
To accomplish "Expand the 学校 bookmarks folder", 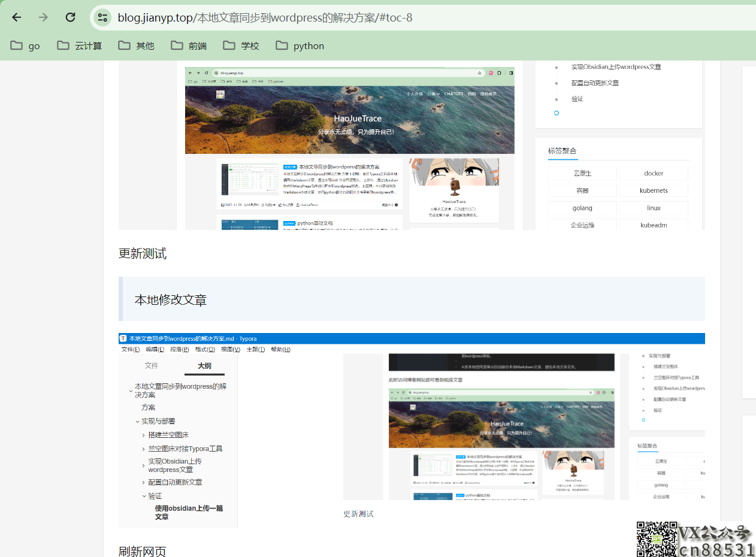I will point(241,46).
